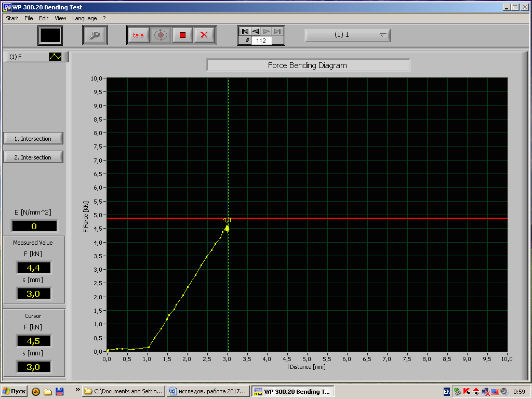Open the Language menu
Image resolution: width=532 pixels, height=399 pixels.
point(85,18)
